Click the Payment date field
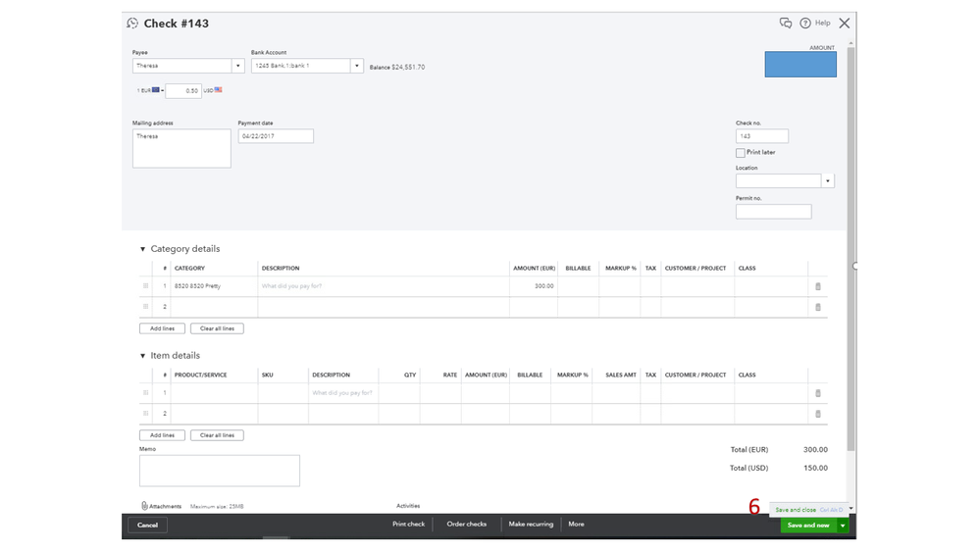This screenshot has height=551, width=980. (x=276, y=136)
